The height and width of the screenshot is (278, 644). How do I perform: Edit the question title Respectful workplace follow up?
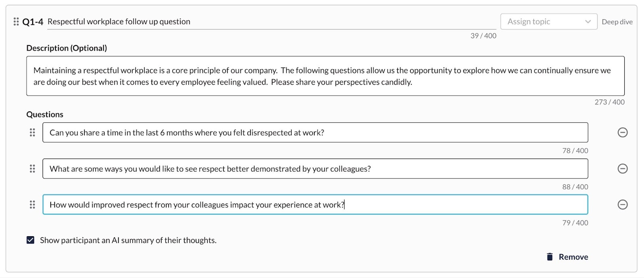tap(272, 22)
